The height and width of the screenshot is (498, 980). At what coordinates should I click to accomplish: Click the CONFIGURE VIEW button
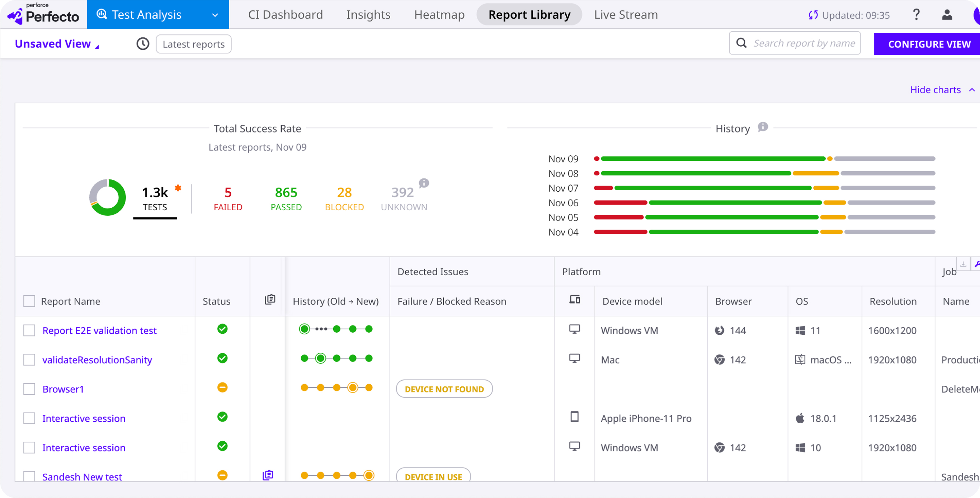pyautogui.click(x=928, y=44)
